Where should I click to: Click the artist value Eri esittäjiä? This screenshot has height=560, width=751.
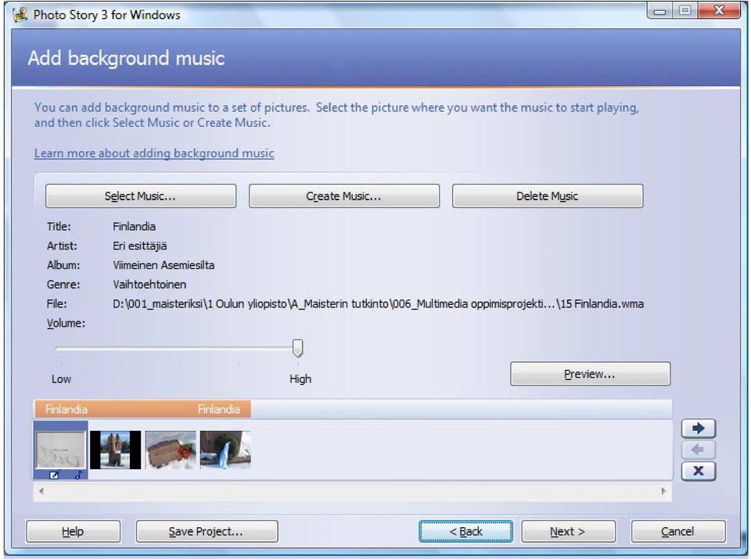140,246
